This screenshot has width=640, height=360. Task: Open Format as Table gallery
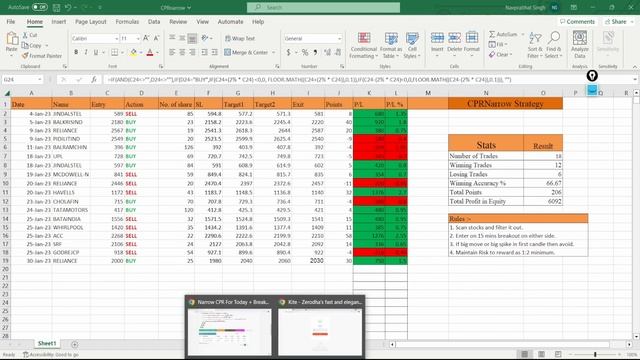click(391, 45)
